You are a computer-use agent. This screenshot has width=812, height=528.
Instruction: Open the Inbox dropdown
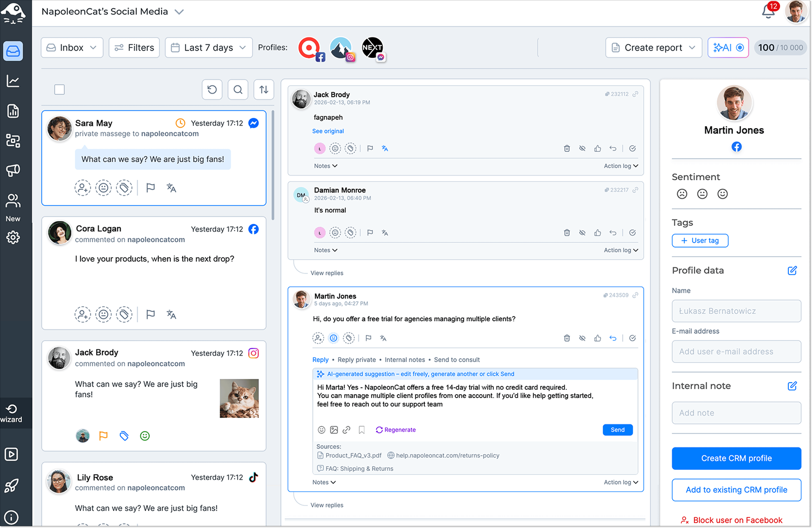(x=72, y=47)
